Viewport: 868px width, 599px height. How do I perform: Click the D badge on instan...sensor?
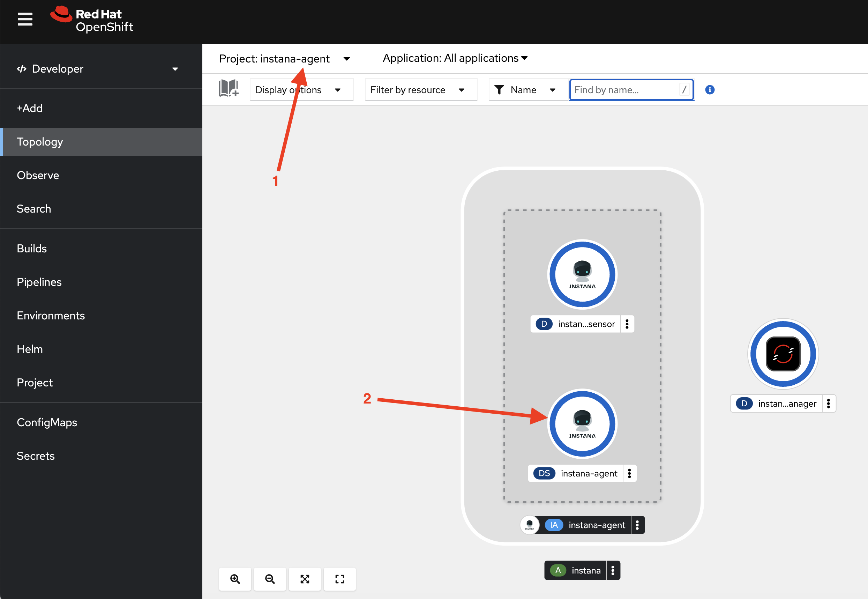point(544,324)
